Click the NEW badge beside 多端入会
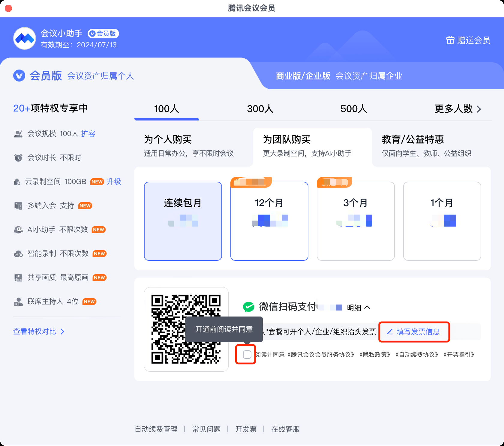This screenshot has width=504, height=446. click(85, 206)
